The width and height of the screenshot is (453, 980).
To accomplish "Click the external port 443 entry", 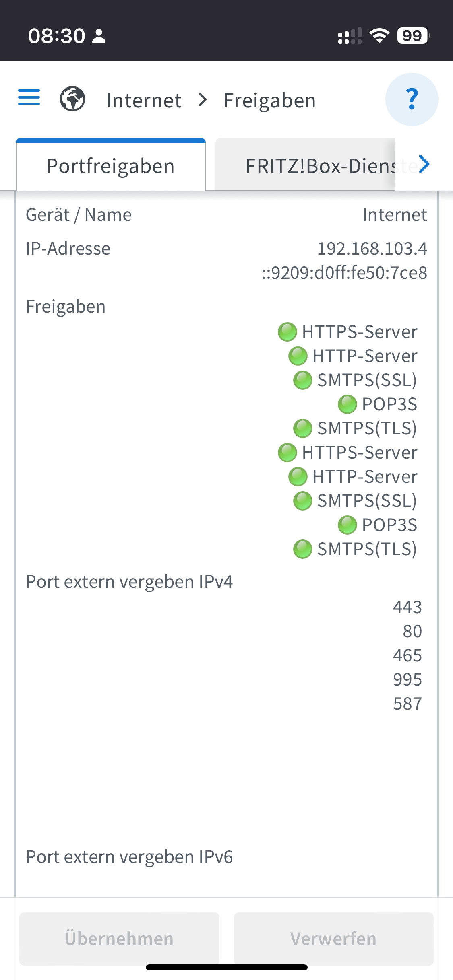I will pos(407,607).
